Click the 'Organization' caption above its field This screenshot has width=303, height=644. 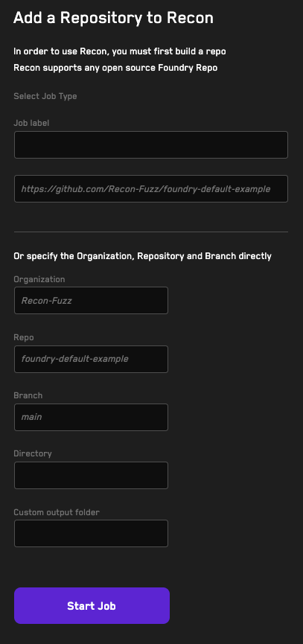point(39,279)
